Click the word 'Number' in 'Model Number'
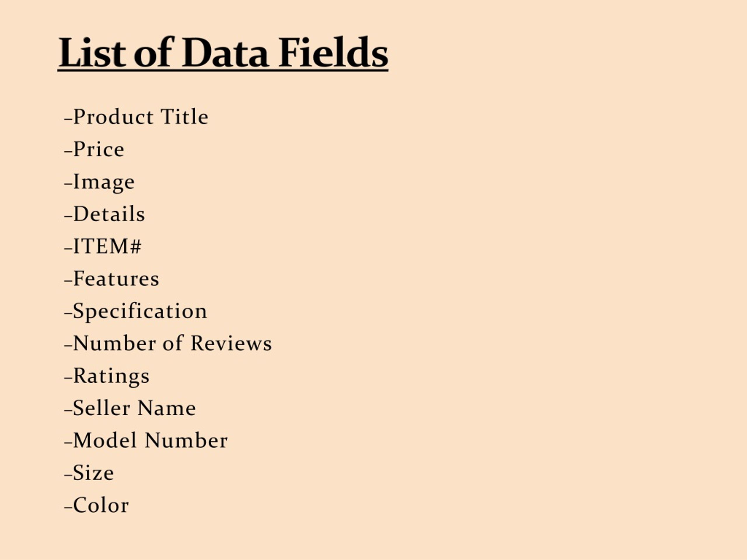Screen dimensions: 747x560 point(186,440)
